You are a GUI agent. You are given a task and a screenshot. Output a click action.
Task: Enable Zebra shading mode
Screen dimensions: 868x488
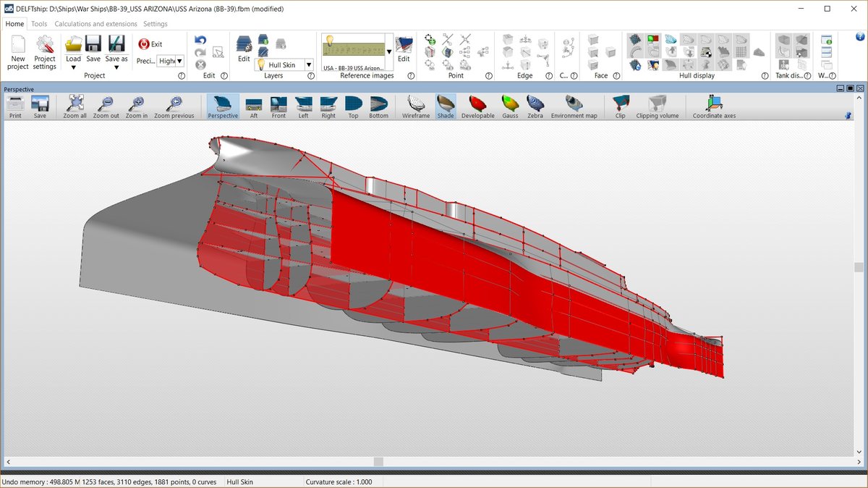pos(535,106)
